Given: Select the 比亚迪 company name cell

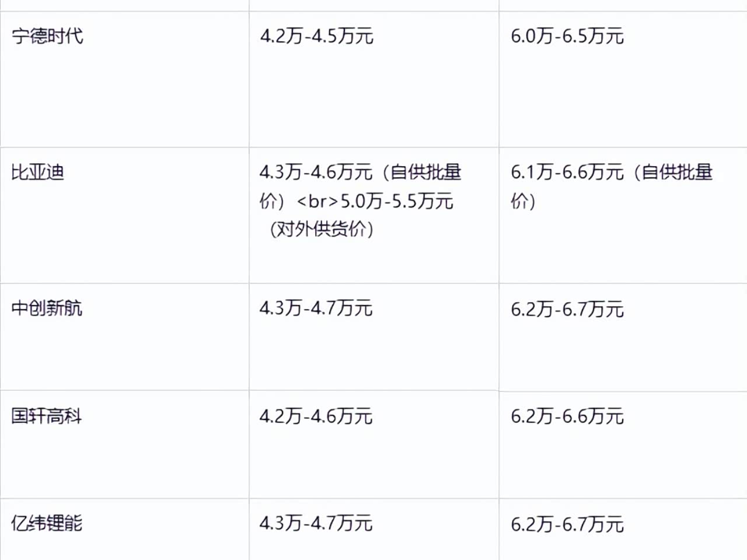Looking at the screenshot, I should pyautogui.click(x=38, y=173).
